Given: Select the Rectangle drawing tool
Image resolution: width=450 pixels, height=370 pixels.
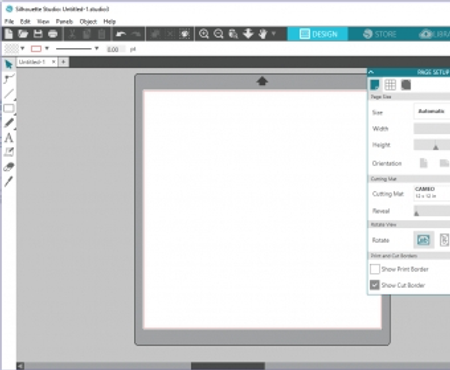Looking at the screenshot, I should [9, 109].
